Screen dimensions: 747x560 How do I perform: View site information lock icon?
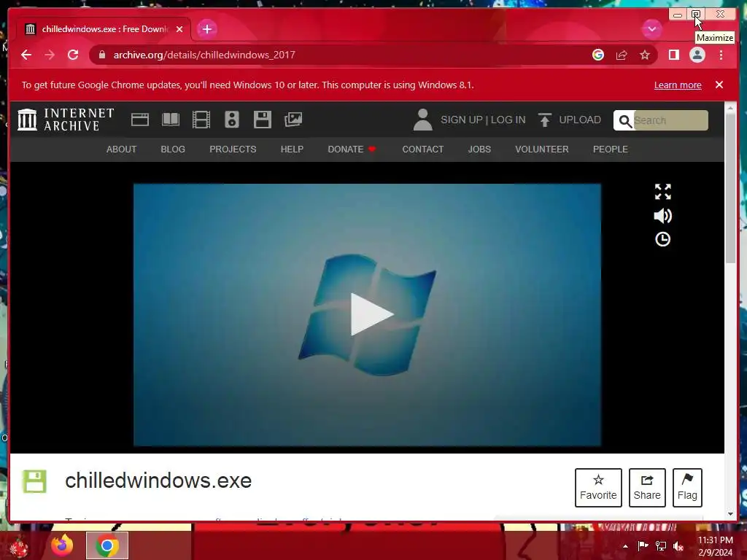tap(101, 55)
